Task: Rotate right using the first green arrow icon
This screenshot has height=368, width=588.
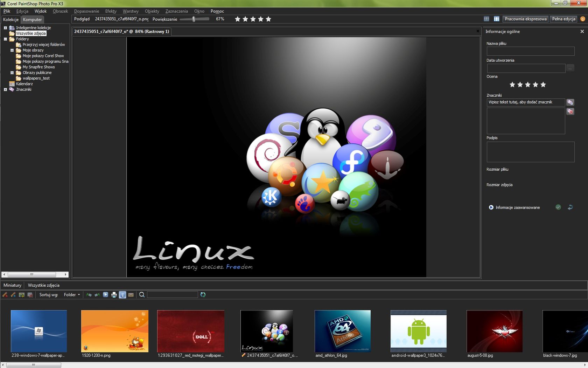Action: [89, 295]
